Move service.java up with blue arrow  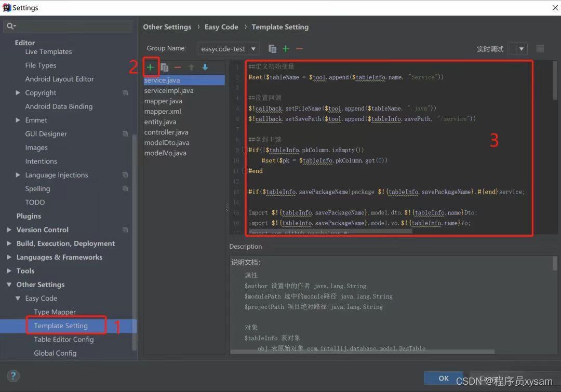(x=191, y=67)
